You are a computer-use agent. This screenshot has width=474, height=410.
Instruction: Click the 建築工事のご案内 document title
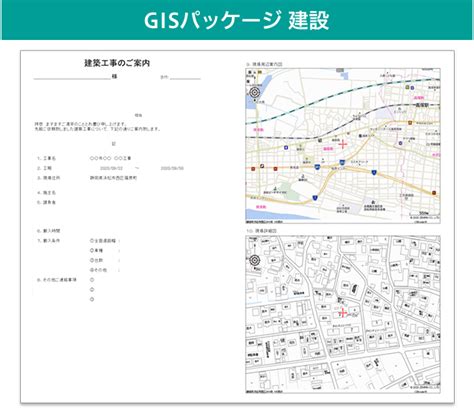(x=117, y=63)
